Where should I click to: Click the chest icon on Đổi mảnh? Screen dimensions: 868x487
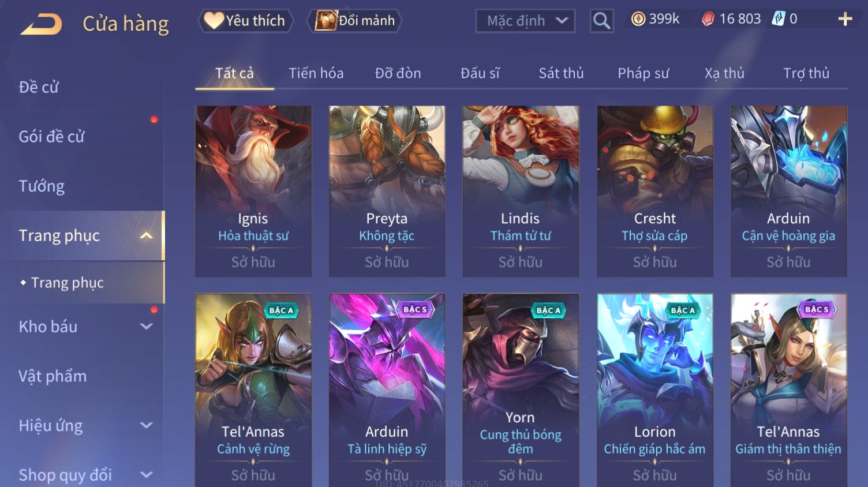click(325, 21)
